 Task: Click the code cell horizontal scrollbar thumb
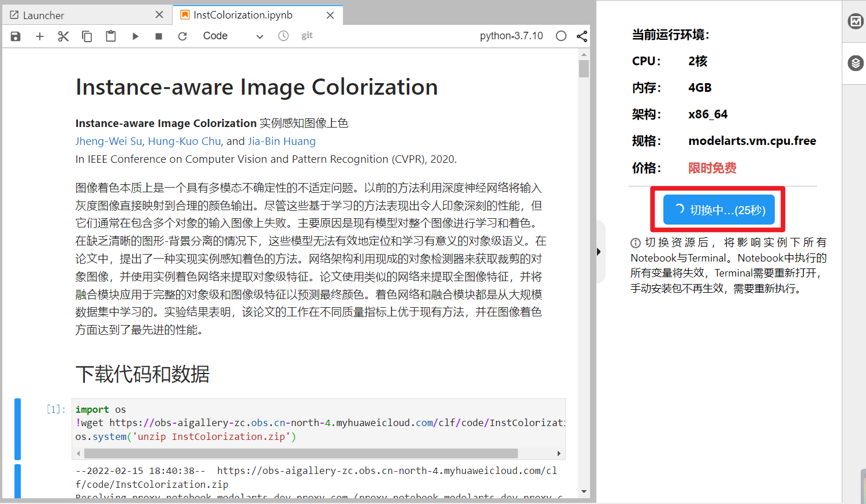pos(300,453)
